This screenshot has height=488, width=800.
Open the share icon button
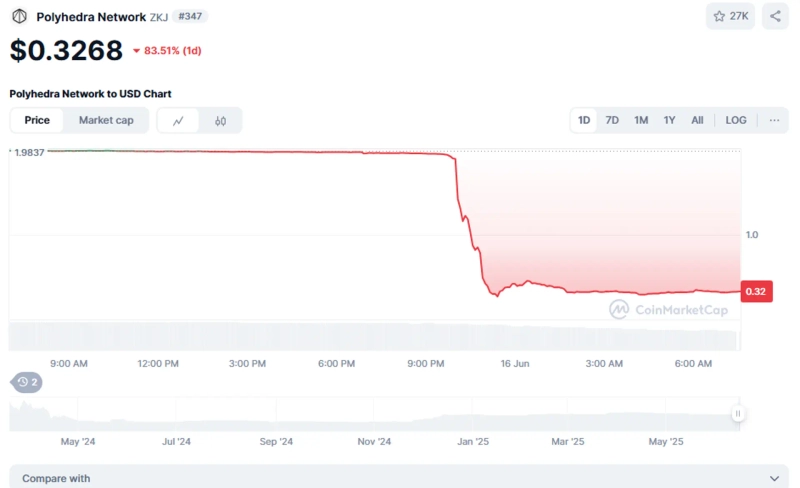coord(775,16)
